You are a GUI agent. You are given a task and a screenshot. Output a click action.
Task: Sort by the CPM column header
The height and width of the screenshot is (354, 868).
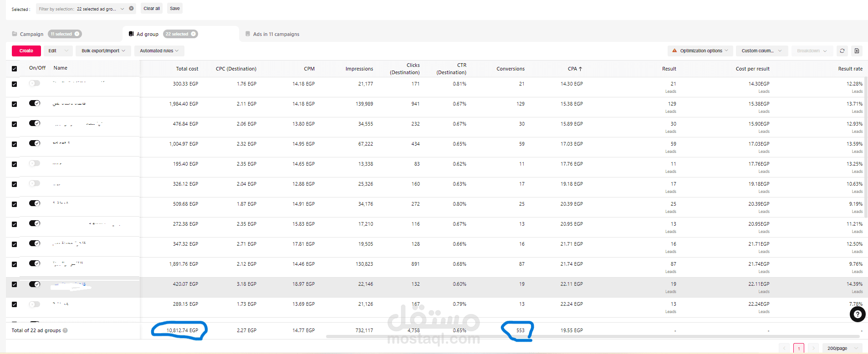309,69
